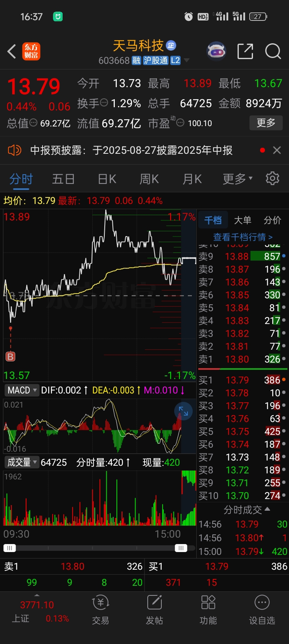Open the 成交量 indicator dropdown
Image resolution: width=289 pixels, height=644 pixels.
click(x=22, y=462)
